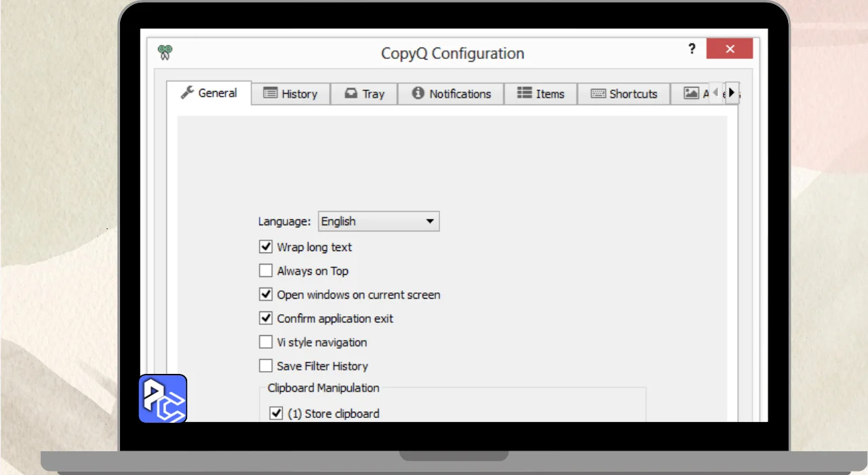Image resolution: width=868 pixels, height=475 pixels.
Task: Click the info icon on Notifications tab
Action: 418,93
